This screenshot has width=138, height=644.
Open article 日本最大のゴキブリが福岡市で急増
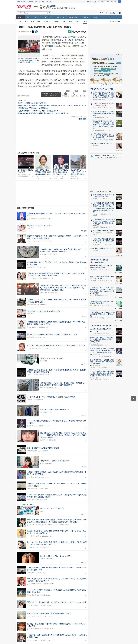(63, 250)
